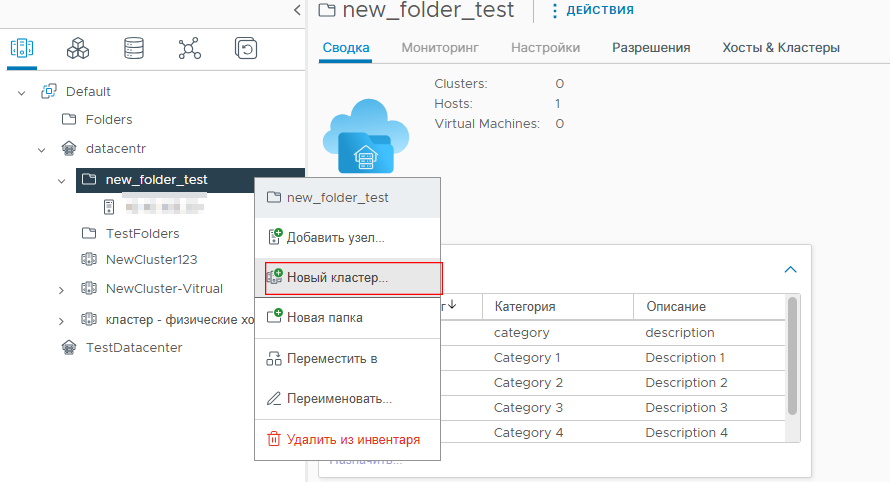Image resolution: width=890 pixels, height=482 pixels.
Task: Select TestFolders in the inventory tree
Action: [x=142, y=233]
